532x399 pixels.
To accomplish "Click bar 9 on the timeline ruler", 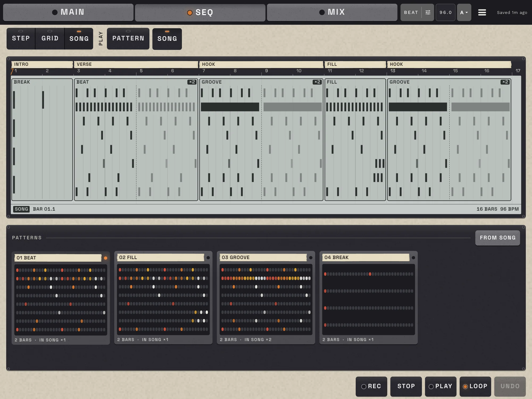I will pos(266,71).
